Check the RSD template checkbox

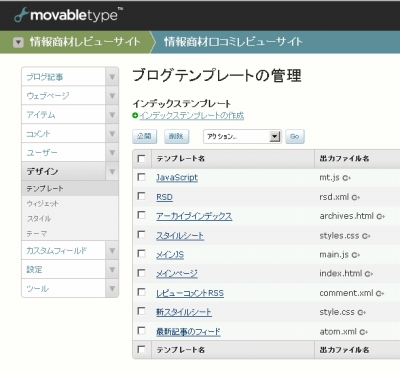click(141, 196)
